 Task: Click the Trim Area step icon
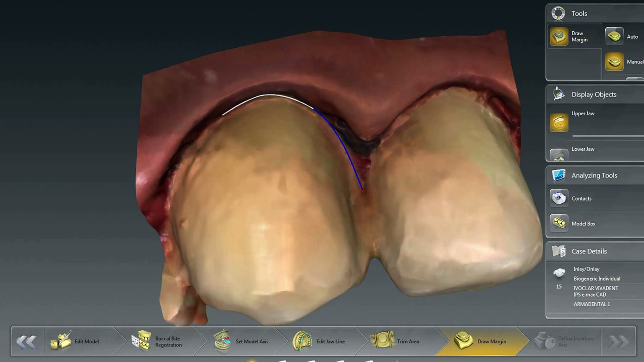click(x=382, y=340)
